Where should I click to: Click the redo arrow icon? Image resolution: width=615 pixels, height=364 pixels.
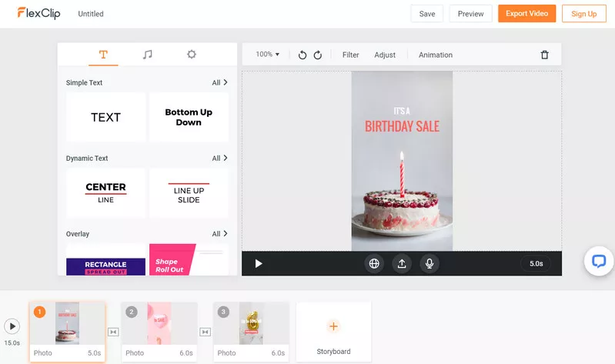click(x=318, y=55)
